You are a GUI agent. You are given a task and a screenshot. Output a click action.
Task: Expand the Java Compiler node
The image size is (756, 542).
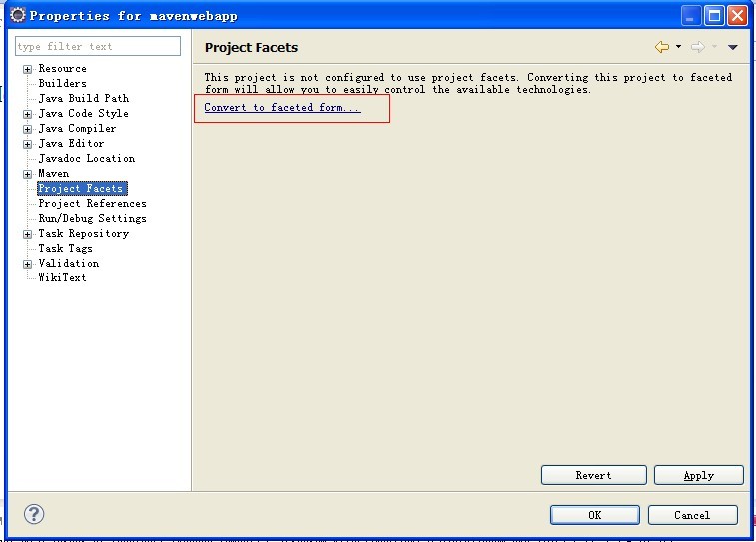click(28, 129)
